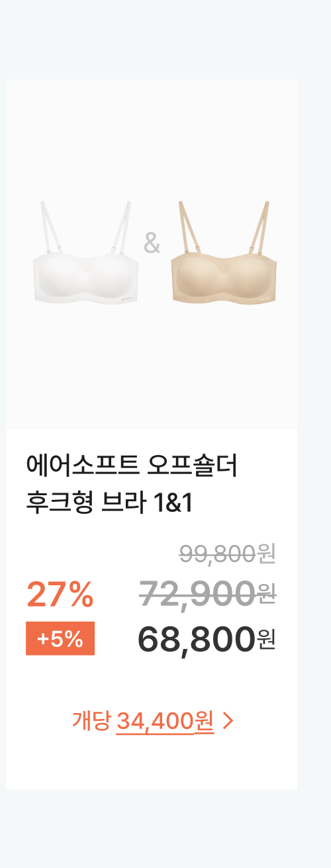Click the 원 currency unit after 68,800
The width and height of the screenshot is (331, 868).
[265, 640]
